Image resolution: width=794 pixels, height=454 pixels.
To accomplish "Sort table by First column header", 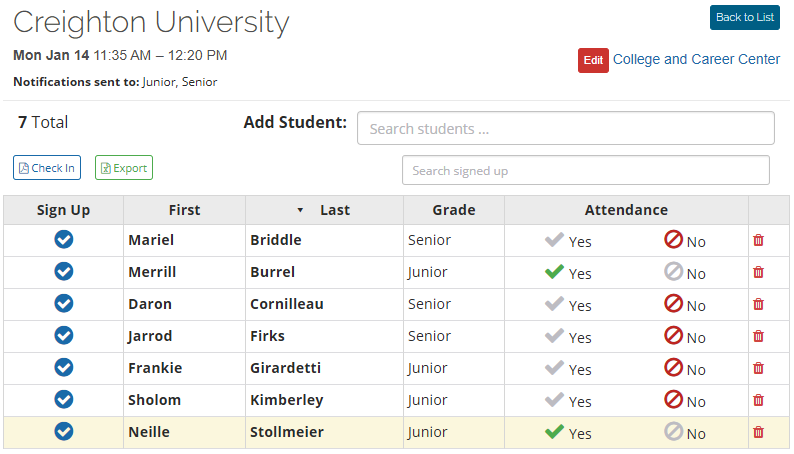I will click(184, 210).
